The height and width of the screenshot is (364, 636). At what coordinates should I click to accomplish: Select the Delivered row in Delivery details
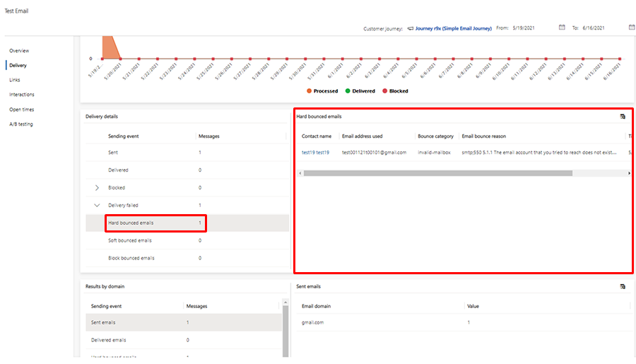[x=187, y=170]
